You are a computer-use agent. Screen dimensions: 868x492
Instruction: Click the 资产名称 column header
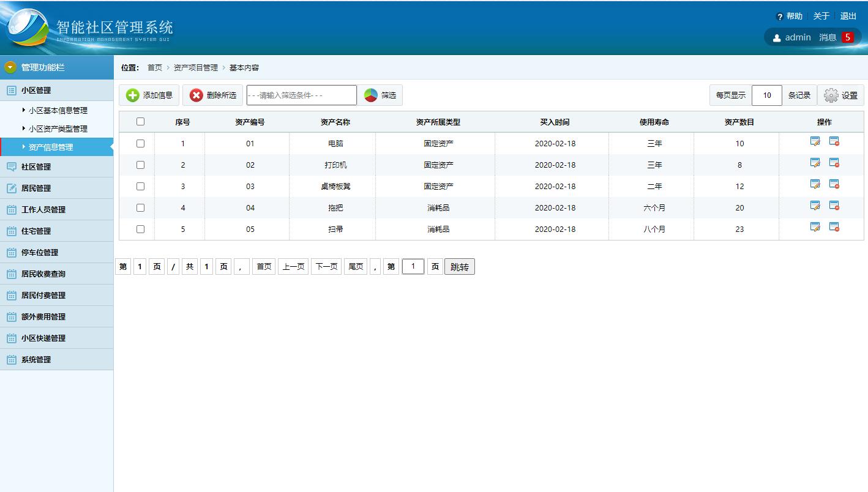click(x=335, y=122)
